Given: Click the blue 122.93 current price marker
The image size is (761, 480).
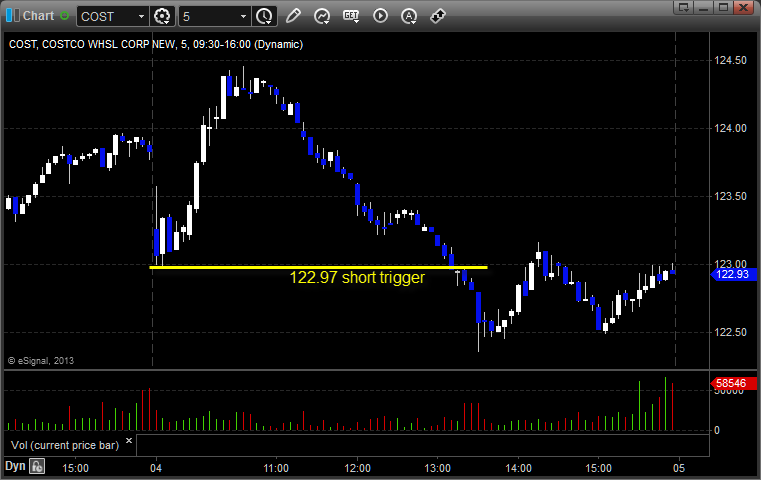Looking at the screenshot, I should pos(734,274).
